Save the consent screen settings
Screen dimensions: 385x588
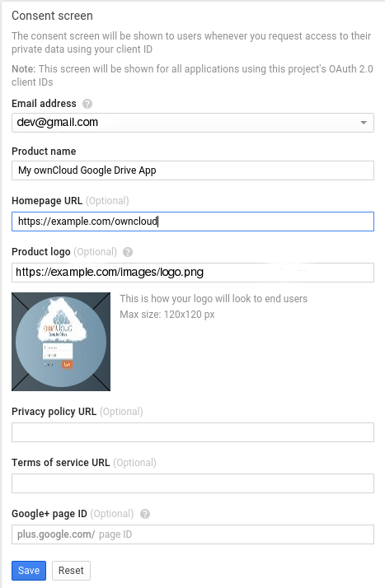tap(29, 571)
